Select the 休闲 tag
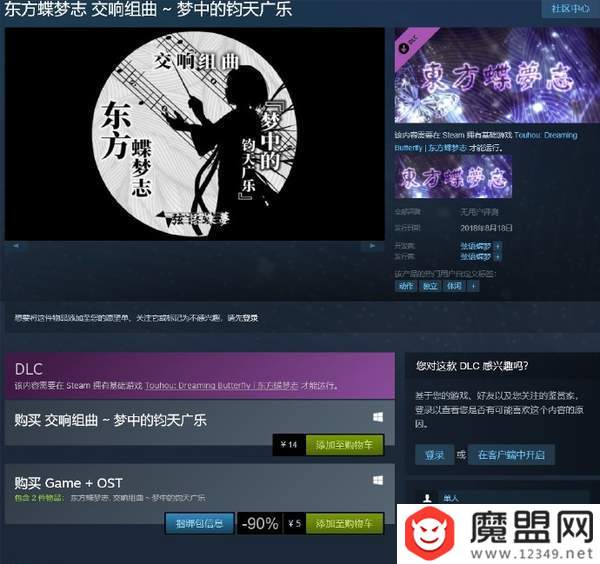600x564 pixels. (454, 286)
